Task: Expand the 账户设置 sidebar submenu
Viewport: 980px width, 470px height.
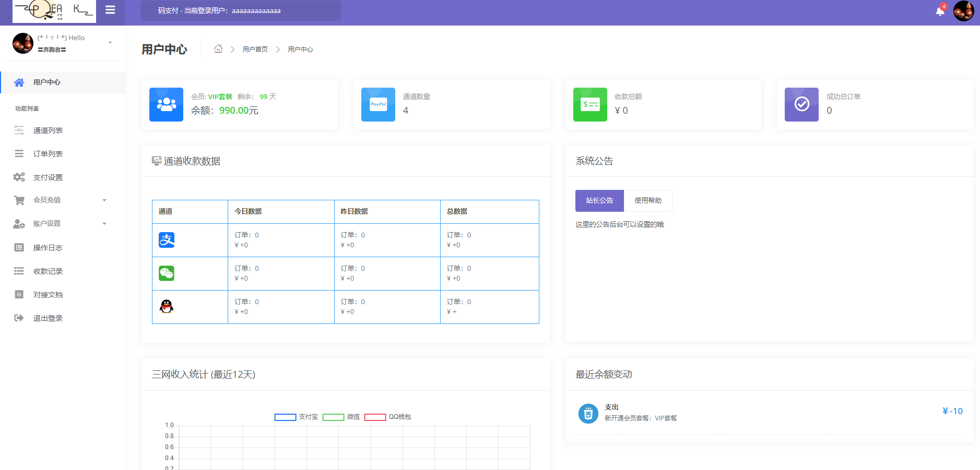Action: 104,224
